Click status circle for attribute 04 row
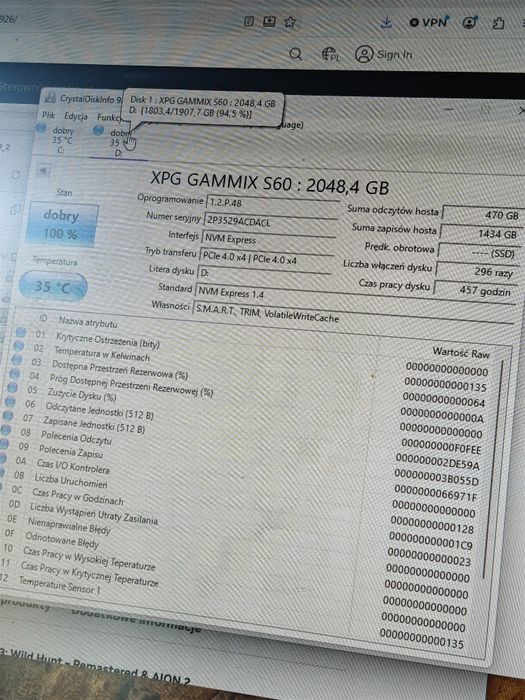This screenshot has width=525, height=700. [x=14, y=374]
